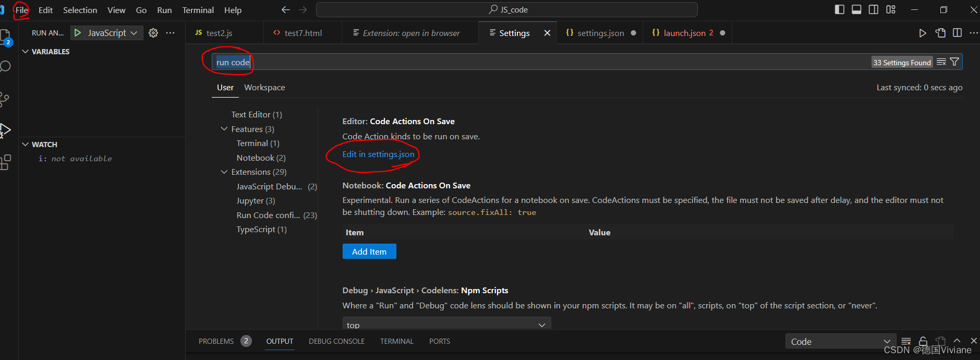Screen dimensions: 980x360
Task: Collapse the WATCH section
Action: [25, 145]
